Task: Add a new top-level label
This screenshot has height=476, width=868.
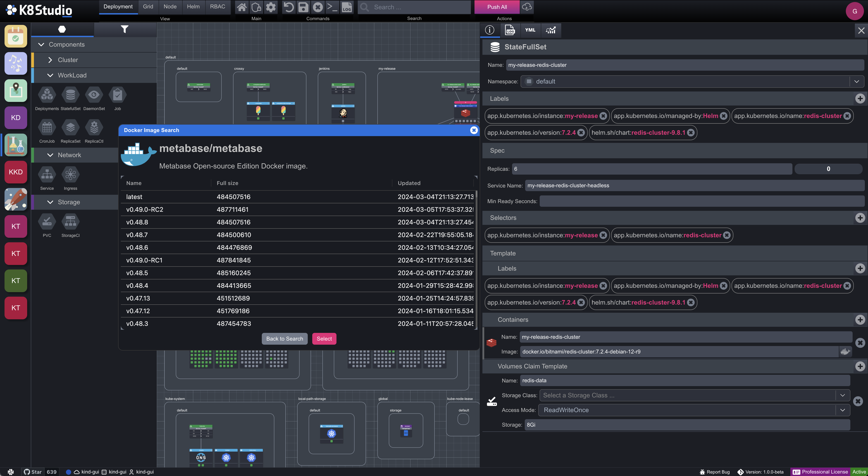Action: coord(860,99)
